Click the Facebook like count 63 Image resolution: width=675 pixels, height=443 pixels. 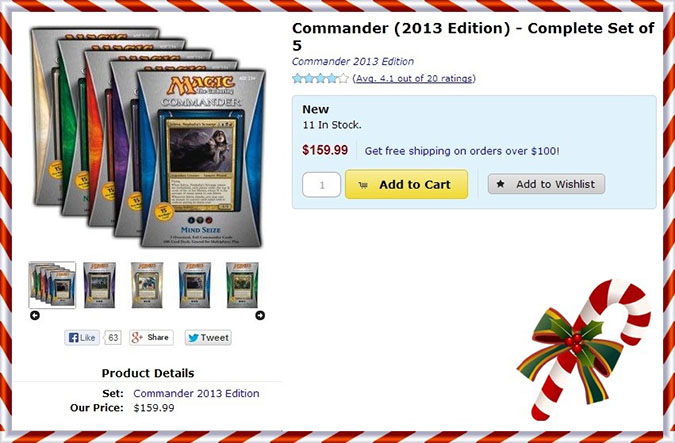[x=113, y=338]
